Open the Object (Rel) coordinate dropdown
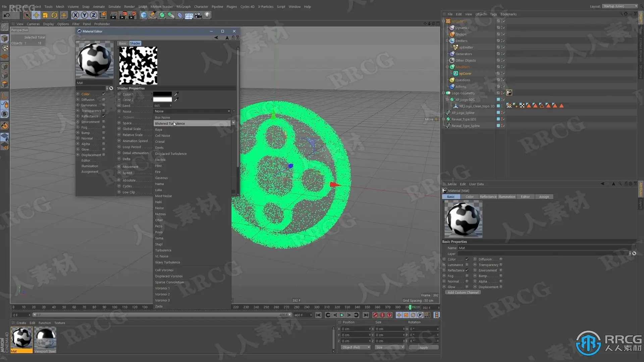 coord(356,347)
